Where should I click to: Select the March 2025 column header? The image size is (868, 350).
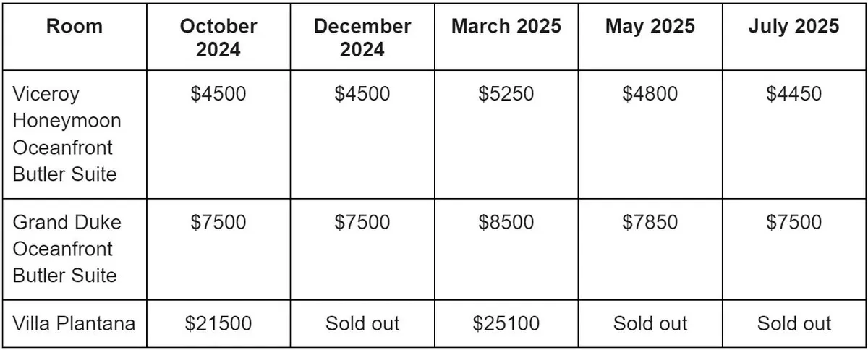point(506,27)
